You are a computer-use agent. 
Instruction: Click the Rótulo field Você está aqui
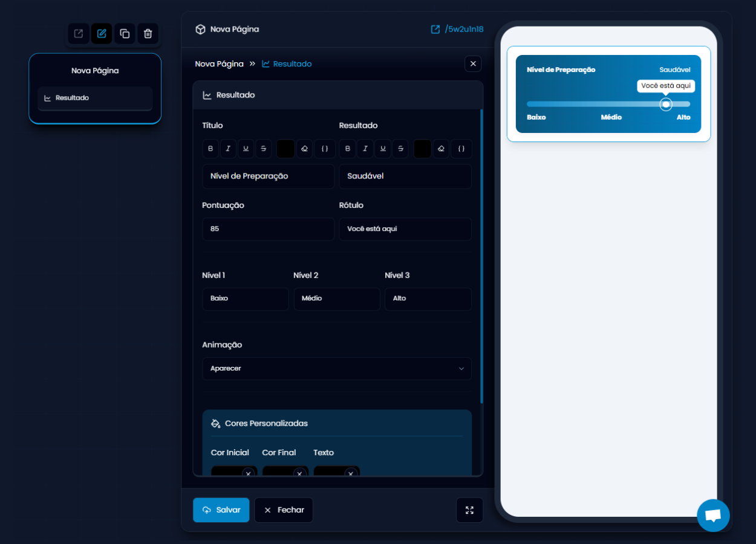click(405, 229)
